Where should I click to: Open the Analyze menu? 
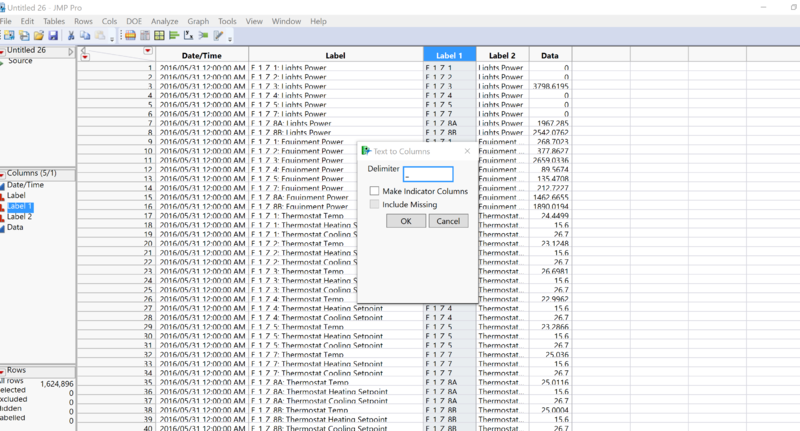pyautogui.click(x=164, y=21)
